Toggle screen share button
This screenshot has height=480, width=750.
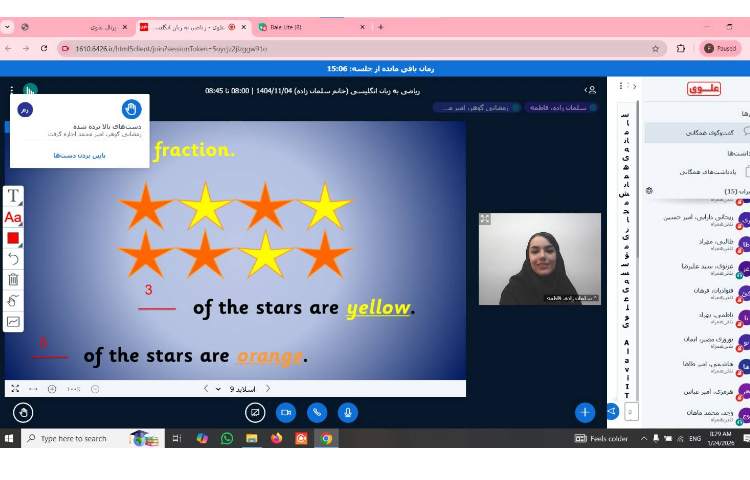pos(255,413)
